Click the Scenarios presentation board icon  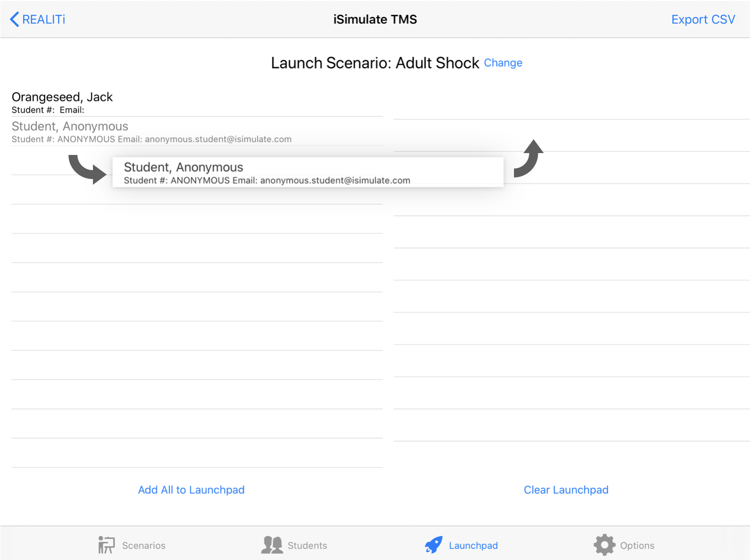point(106,545)
